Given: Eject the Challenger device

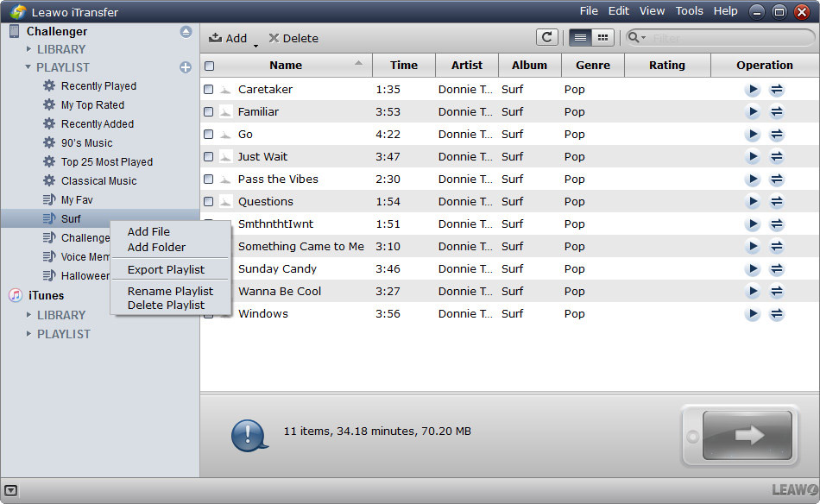Looking at the screenshot, I should pyautogui.click(x=186, y=32).
